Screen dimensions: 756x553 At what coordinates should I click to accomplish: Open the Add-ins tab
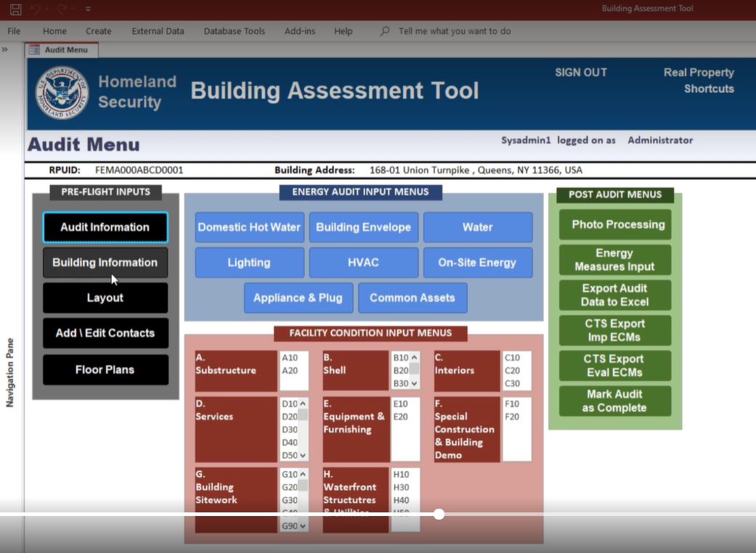[299, 31]
